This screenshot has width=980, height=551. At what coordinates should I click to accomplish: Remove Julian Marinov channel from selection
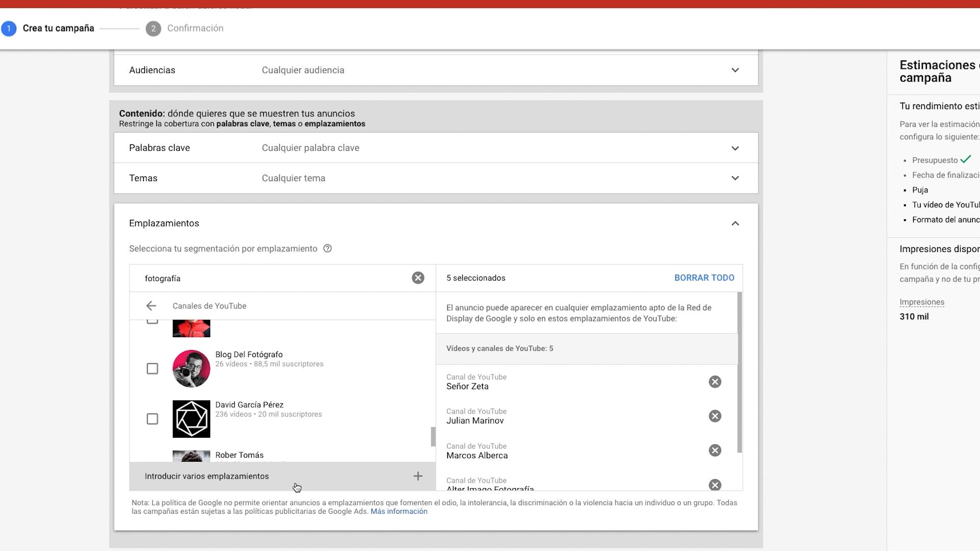[715, 416]
